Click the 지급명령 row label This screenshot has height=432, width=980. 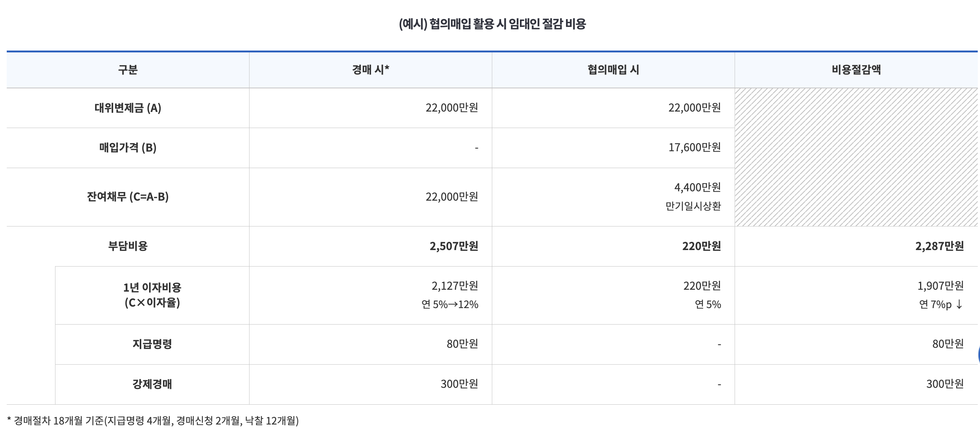[152, 344]
